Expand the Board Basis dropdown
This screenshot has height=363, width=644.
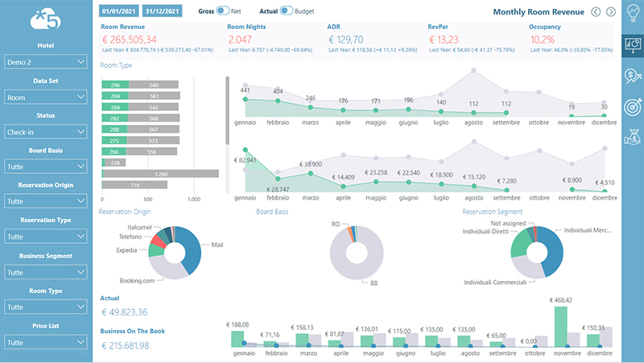point(46,167)
